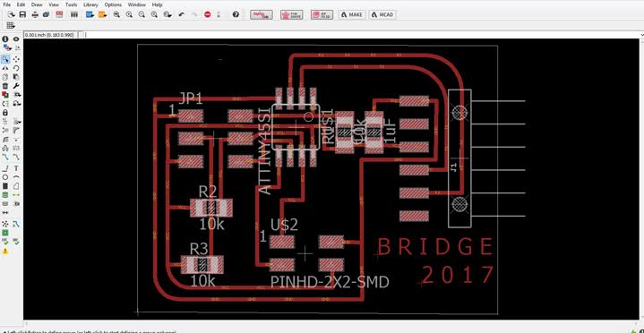Click the Zoom in icon
Screen dimensions: 644x333
[x=129, y=15]
